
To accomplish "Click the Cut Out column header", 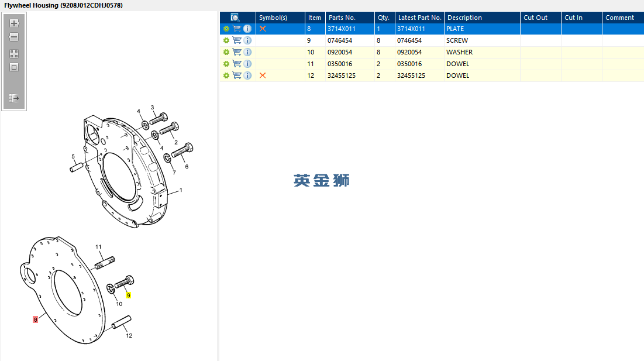I will [x=540, y=18].
